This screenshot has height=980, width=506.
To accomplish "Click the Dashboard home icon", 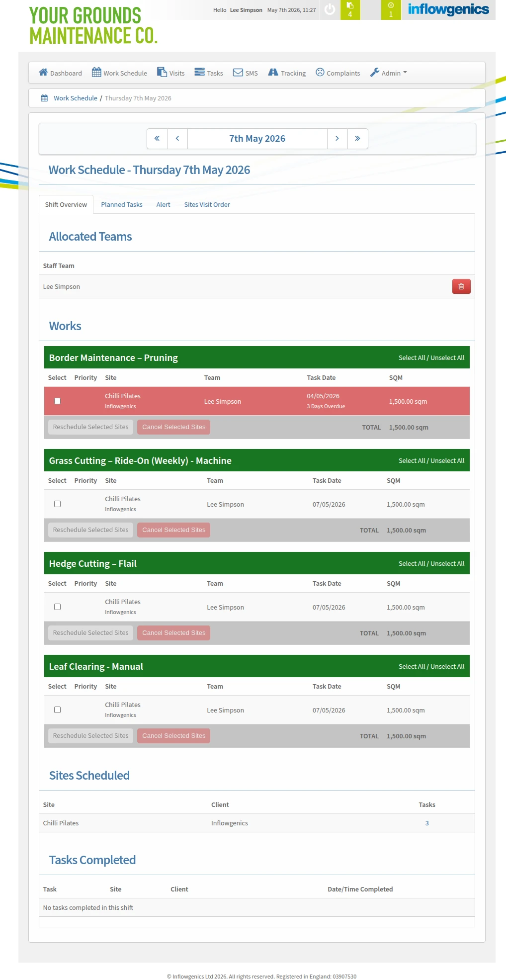I will (x=43, y=73).
